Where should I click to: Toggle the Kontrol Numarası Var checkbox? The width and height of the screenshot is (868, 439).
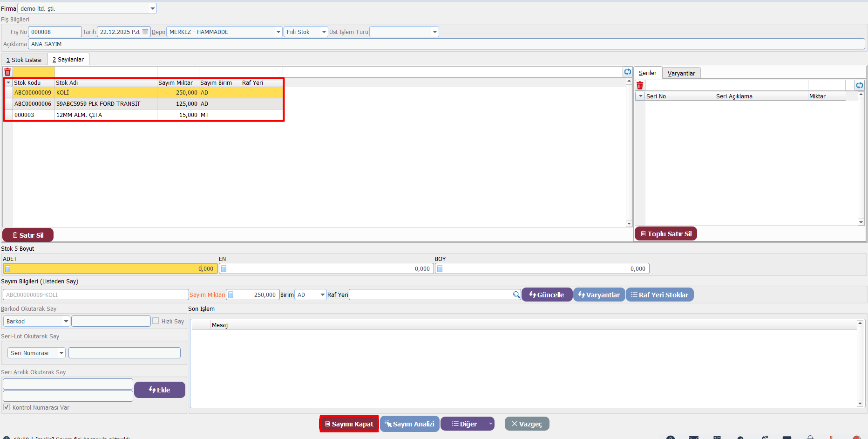click(7, 407)
